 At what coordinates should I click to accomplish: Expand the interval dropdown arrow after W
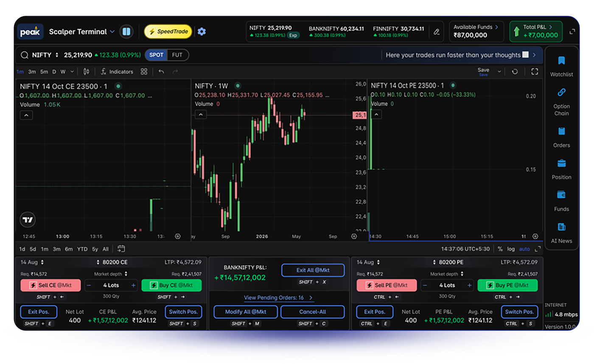72,72
